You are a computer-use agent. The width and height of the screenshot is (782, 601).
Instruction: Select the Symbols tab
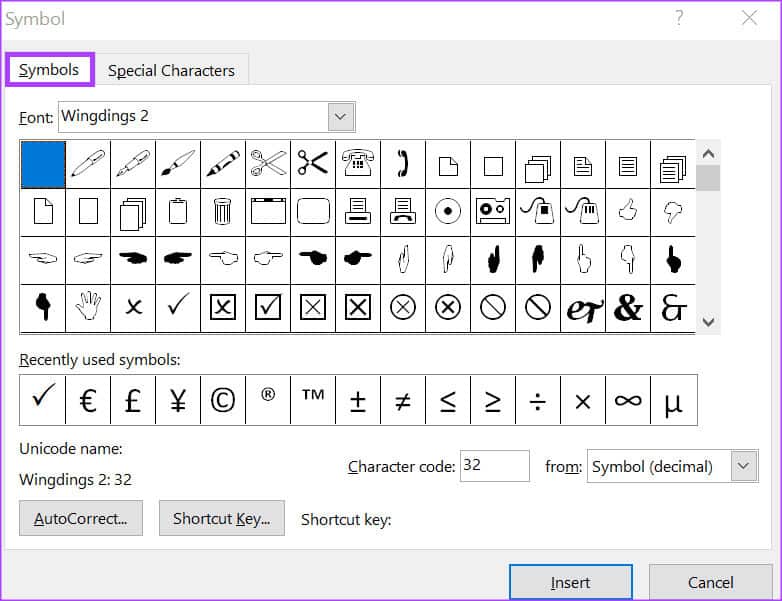pos(49,70)
